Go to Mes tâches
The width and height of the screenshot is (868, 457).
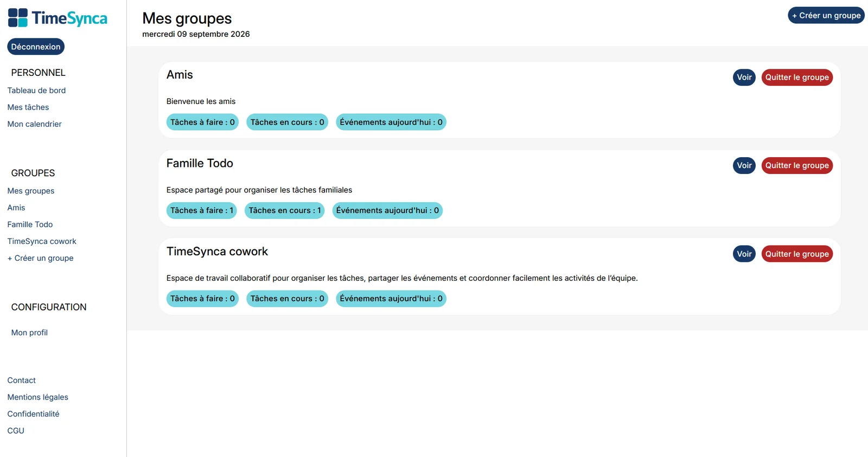coord(28,107)
